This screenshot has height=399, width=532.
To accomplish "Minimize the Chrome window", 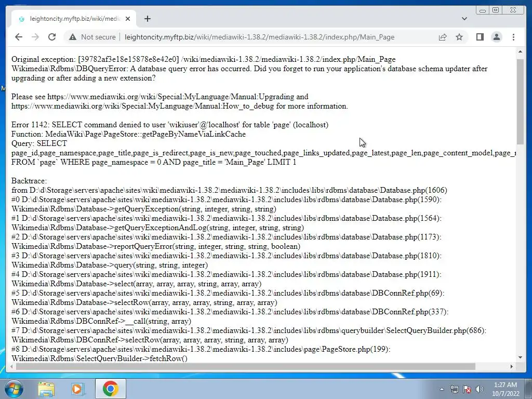I will click(482, 10).
